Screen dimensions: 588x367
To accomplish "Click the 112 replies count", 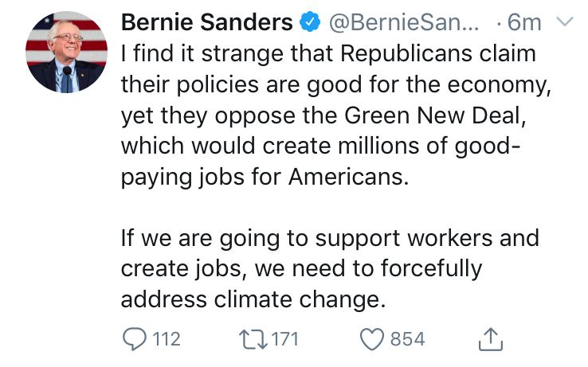I will point(167,339).
